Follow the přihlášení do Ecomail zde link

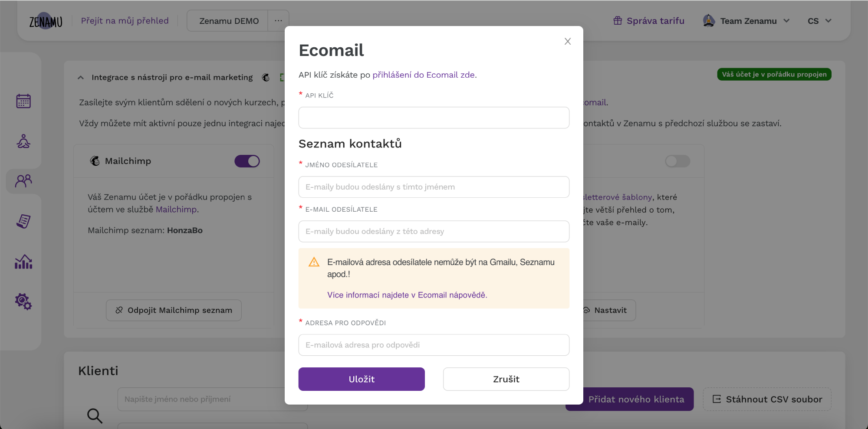(424, 75)
